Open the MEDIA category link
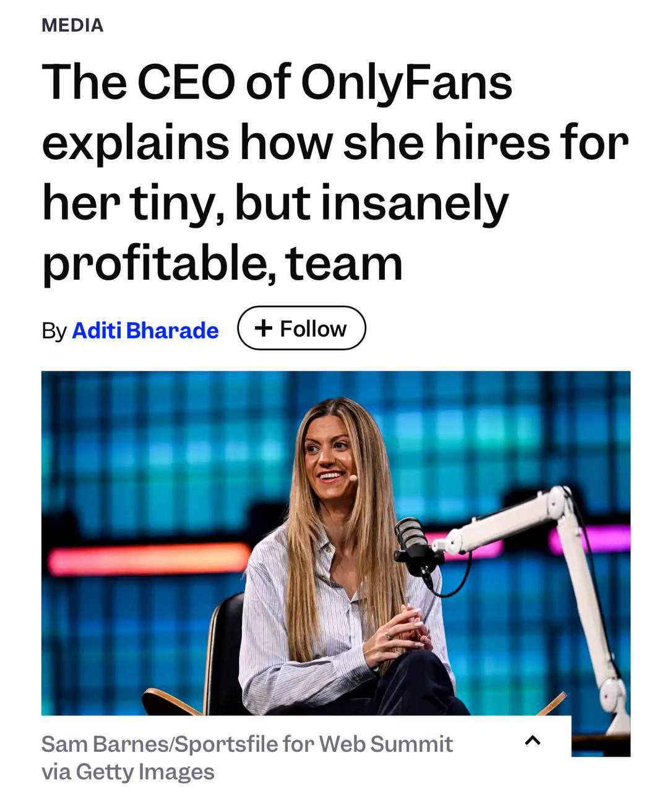Viewport: 672px width, 792px height. [x=72, y=25]
